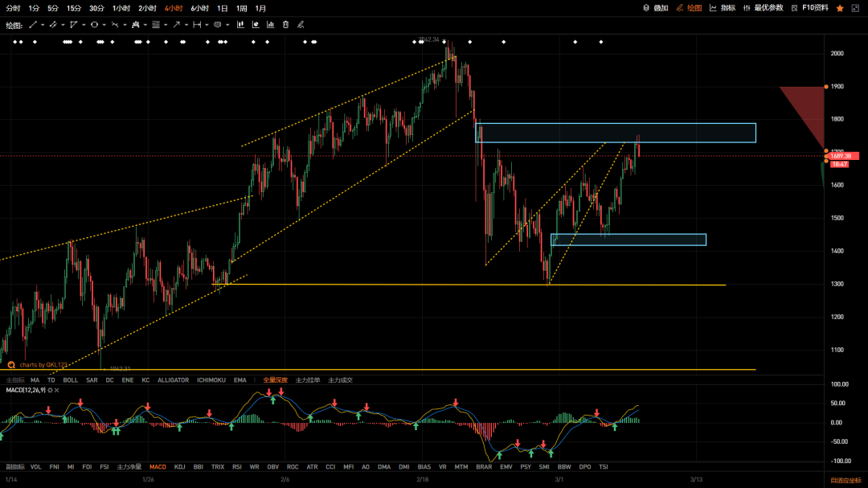This screenshot has width=868, height=488.
Task: Click the favorite star icon
Action: point(840,8)
